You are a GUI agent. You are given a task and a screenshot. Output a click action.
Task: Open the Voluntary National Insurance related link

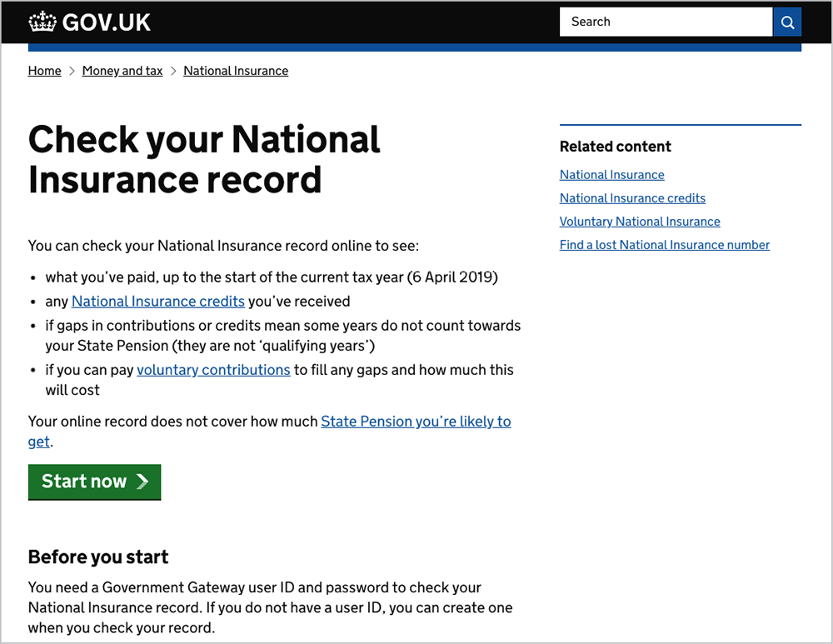640,222
